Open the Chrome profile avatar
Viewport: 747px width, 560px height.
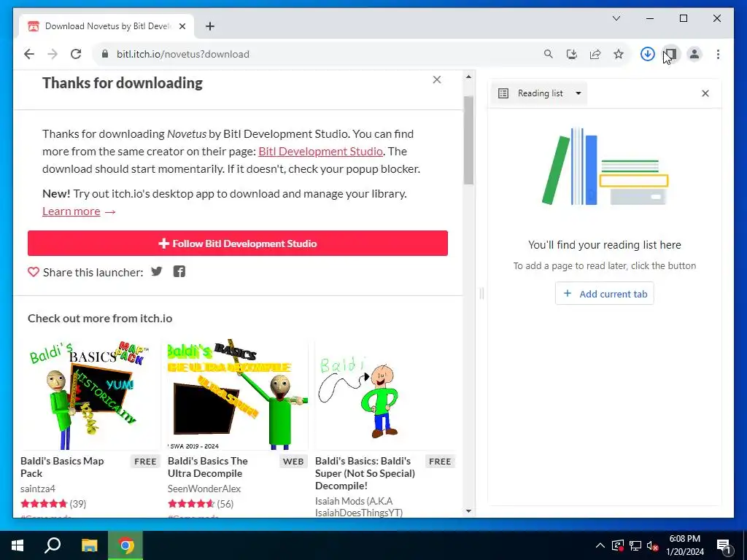tap(694, 54)
